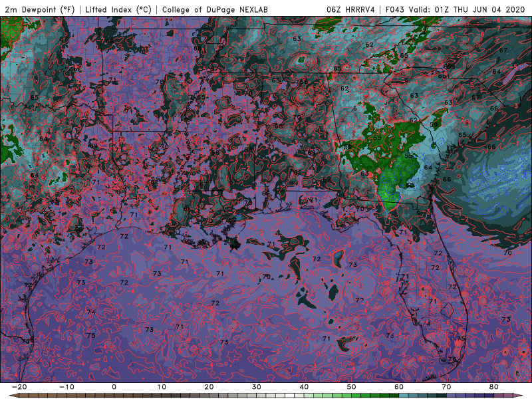Image resolution: width=532 pixels, height=399 pixels.
Task: Select the 70 label on the color scale
Action: [x=446, y=387]
